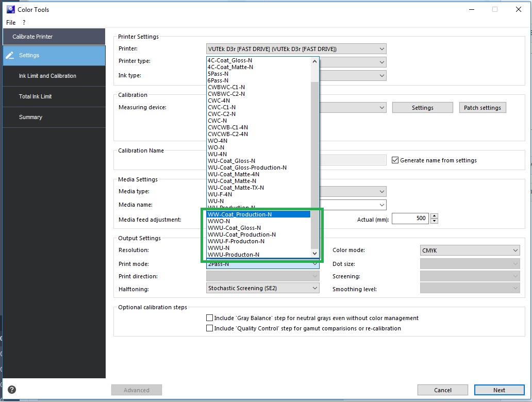
Task: Click the list scroll-down arrow
Action: tap(314, 254)
